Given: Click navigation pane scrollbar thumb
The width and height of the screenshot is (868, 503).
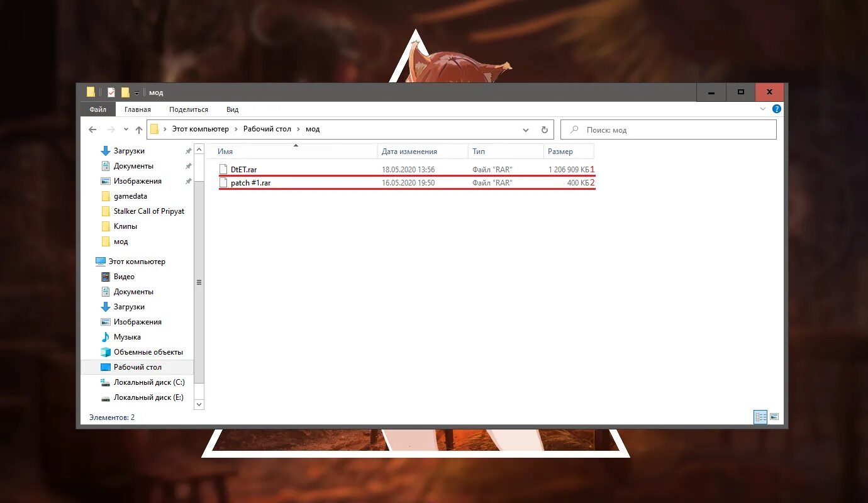Looking at the screenshot, I should coord(199,282).
